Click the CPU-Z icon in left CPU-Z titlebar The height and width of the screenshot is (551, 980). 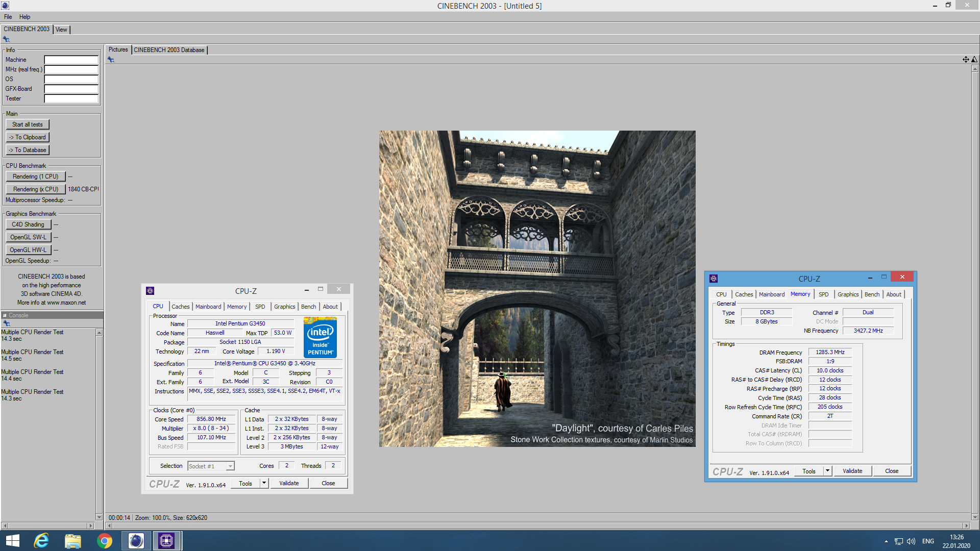pyautogui.click(x=150, y=291)
